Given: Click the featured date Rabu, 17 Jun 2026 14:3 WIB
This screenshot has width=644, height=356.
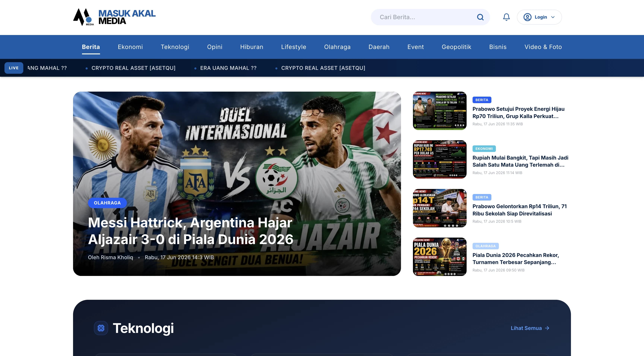Looking at the screenshot, I should click(x=179, y=257).
